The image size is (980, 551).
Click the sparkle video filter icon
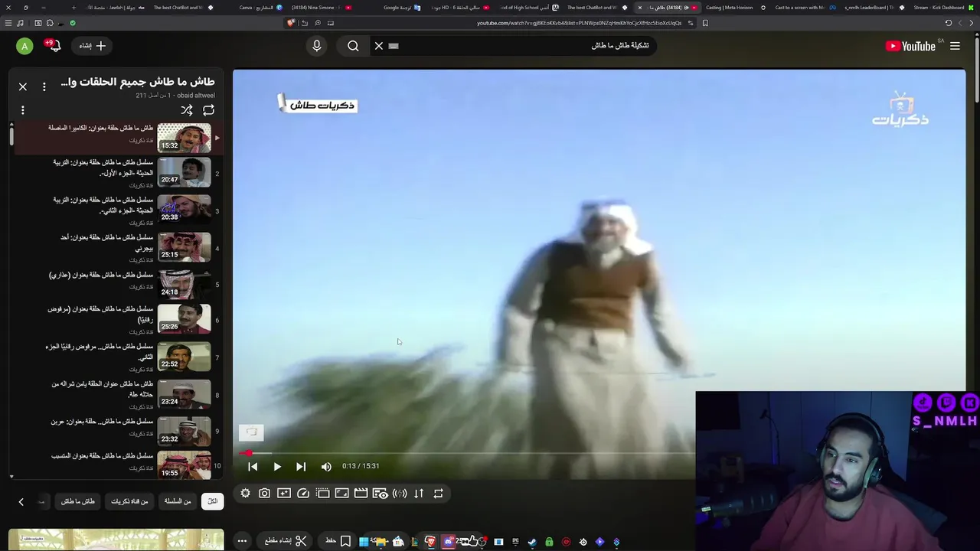point(283,494)
